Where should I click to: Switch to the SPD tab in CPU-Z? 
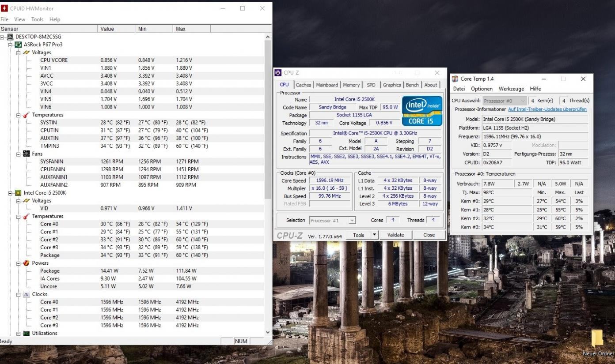[371, 85]
